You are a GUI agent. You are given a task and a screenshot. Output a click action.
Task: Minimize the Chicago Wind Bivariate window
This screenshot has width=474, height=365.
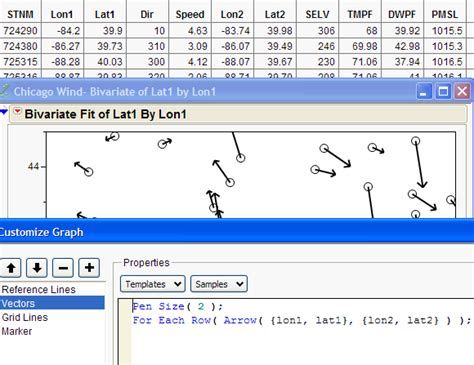coord(424,91)
